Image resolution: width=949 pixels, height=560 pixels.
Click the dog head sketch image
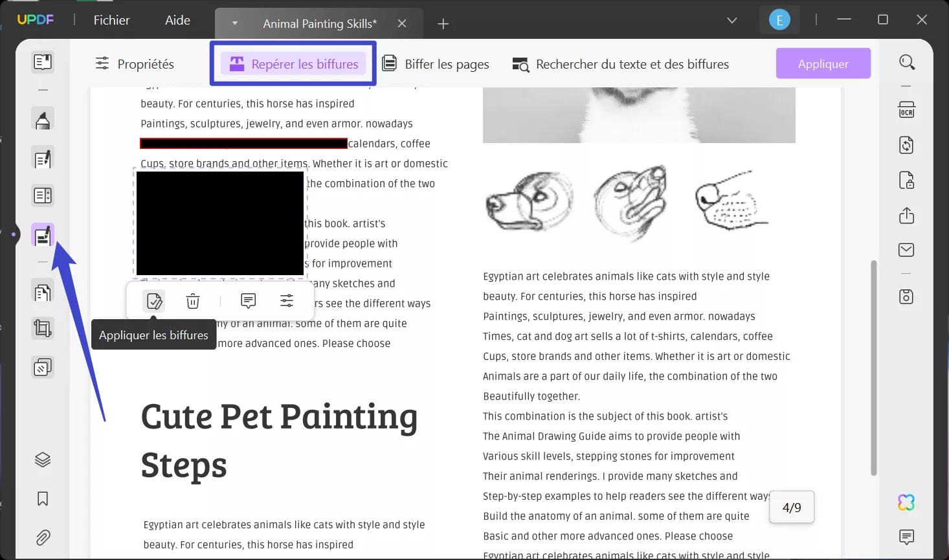(x=528, y=202)
